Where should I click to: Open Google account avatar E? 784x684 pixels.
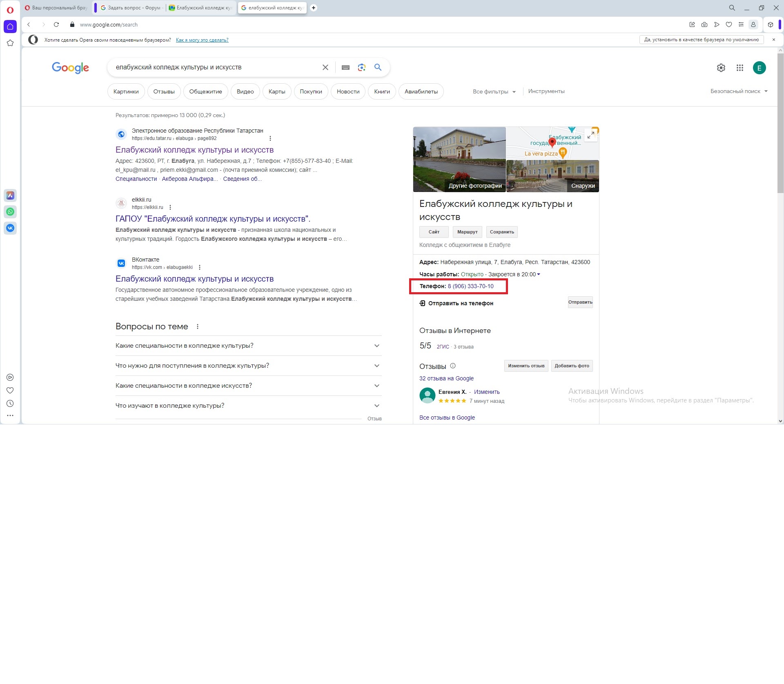click(x=759, y=68)
